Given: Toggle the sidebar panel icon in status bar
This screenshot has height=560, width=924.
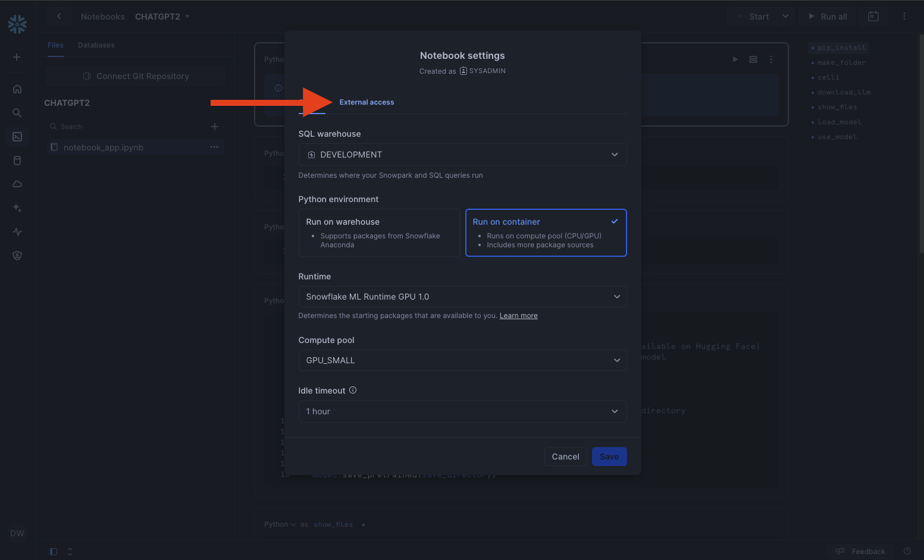Looking at the screenshot, I should click(x=54, y=552).
